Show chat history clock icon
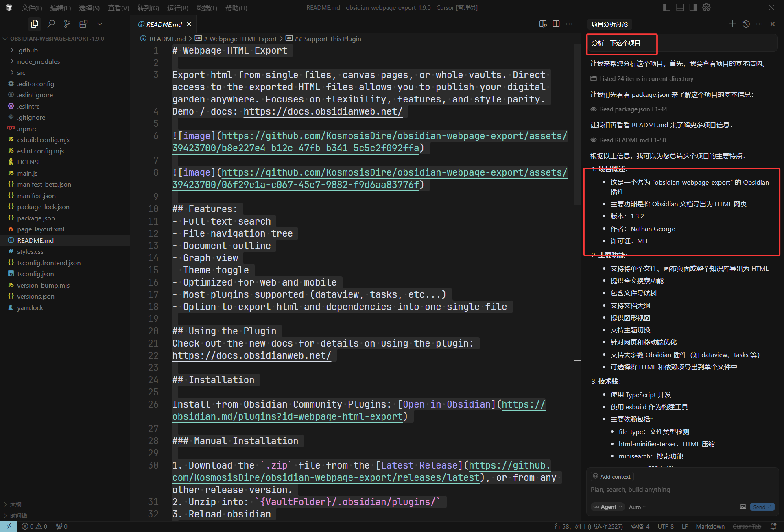 (746, 24)
